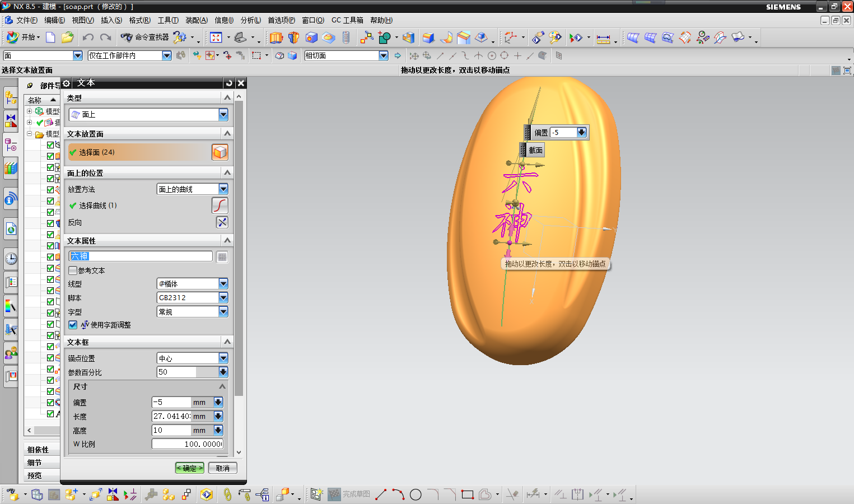Click the text content input field
The width and height of the screenshot is (854, 504).
pos(141,256)
